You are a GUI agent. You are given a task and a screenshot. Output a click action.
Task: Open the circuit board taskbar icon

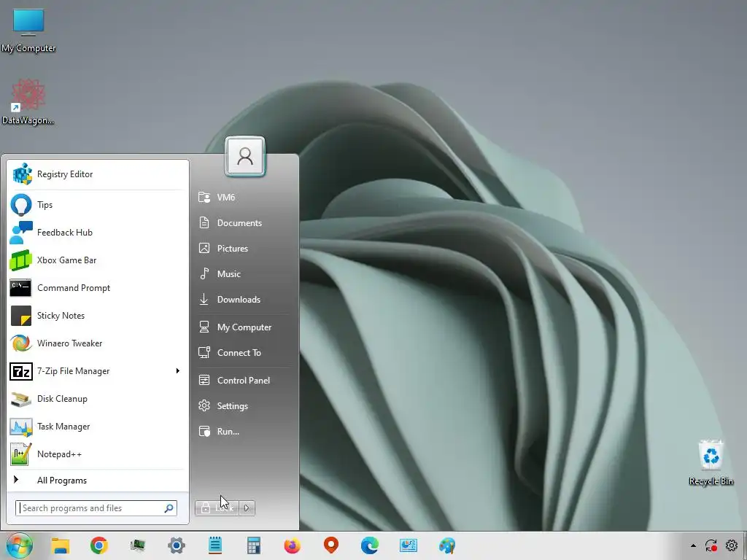click(x=138, y=545)
